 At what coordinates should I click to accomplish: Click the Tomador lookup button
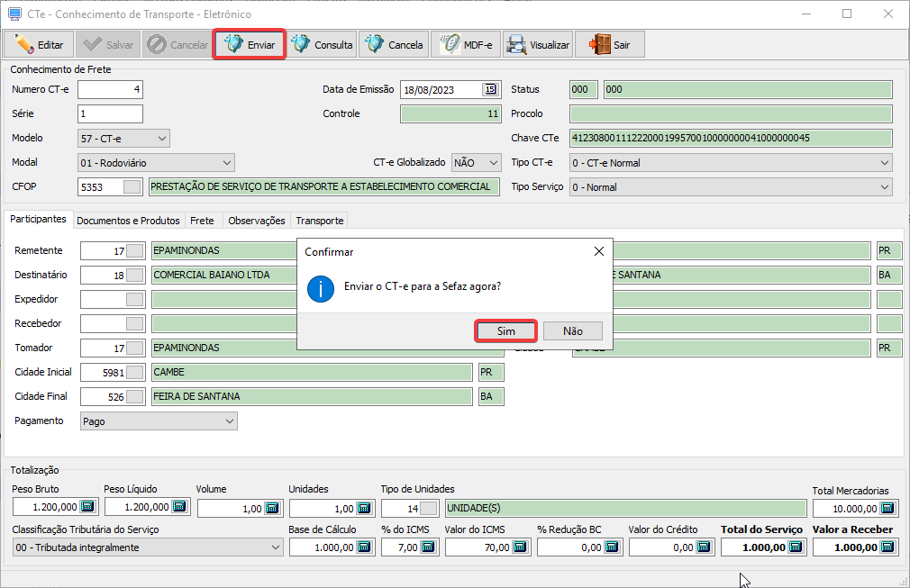point(134,348)
